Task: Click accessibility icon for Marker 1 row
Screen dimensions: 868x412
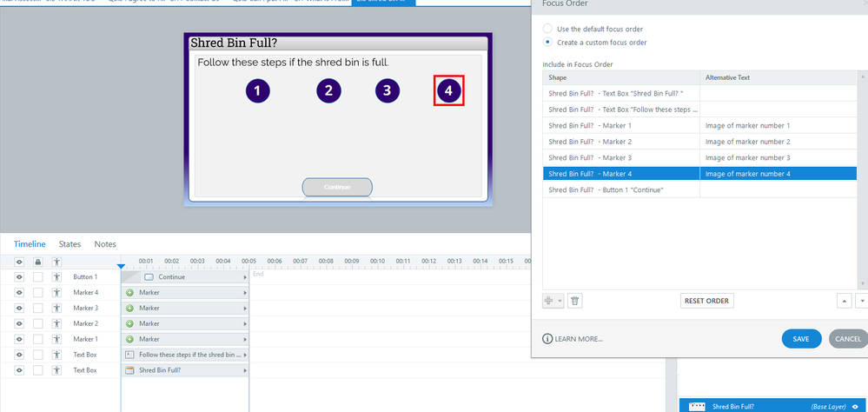Action: click(x=56, y=339)
